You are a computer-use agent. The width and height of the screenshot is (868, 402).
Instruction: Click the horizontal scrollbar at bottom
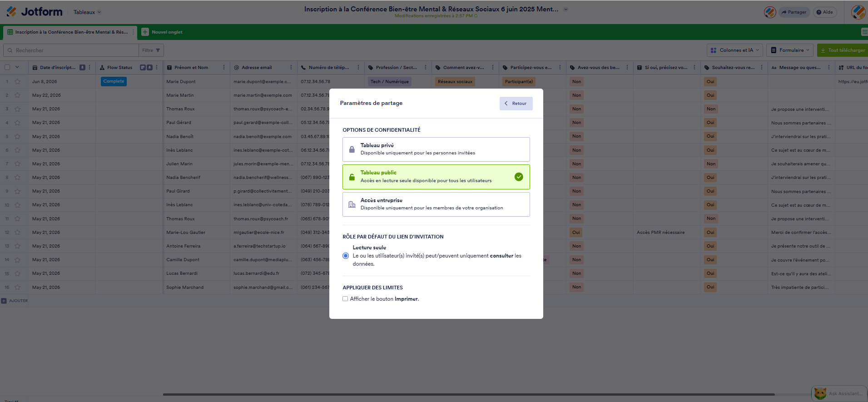coord(469,394)
